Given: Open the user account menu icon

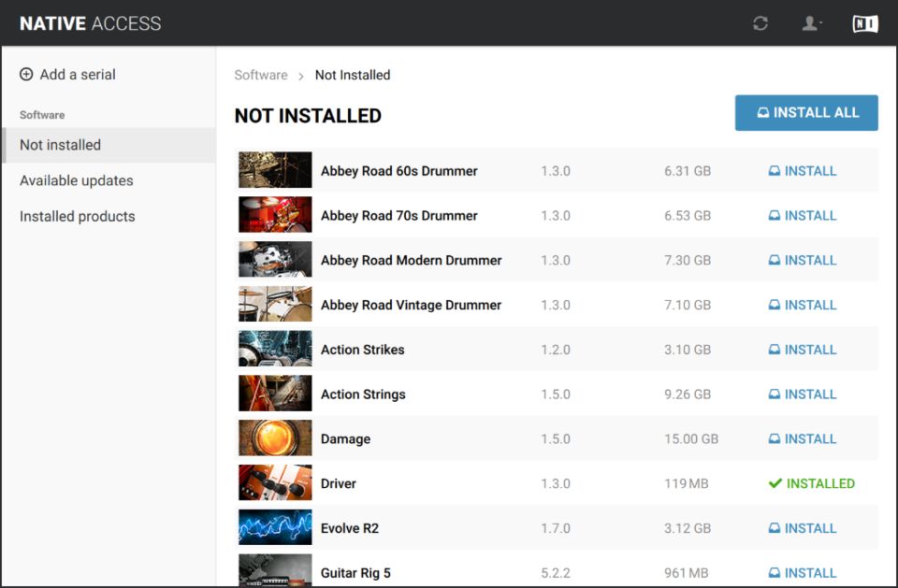Looking at the screenshot, I should pos(811,23).
